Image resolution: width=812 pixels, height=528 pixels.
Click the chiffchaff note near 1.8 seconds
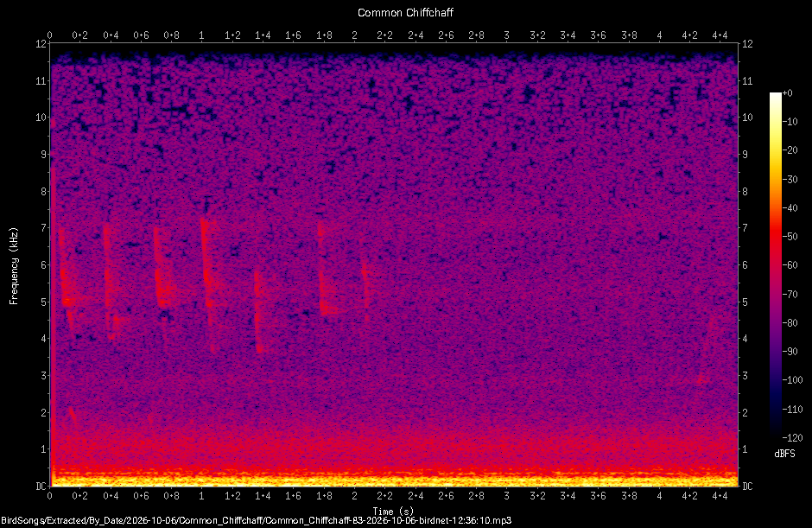325,268
